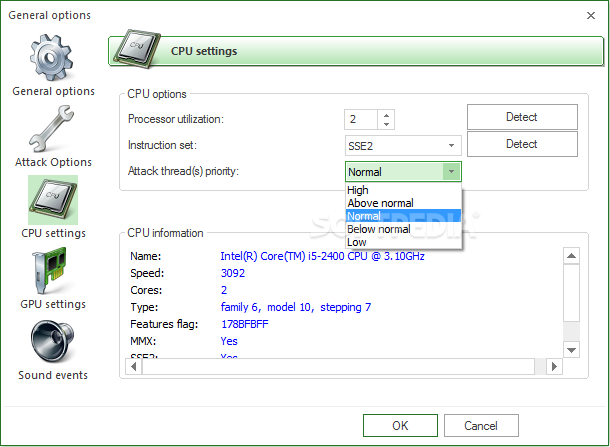The image size is (610, 447).
Task: Open the Instruction set SSE2 dropdown
Action: tap(403, 146)
